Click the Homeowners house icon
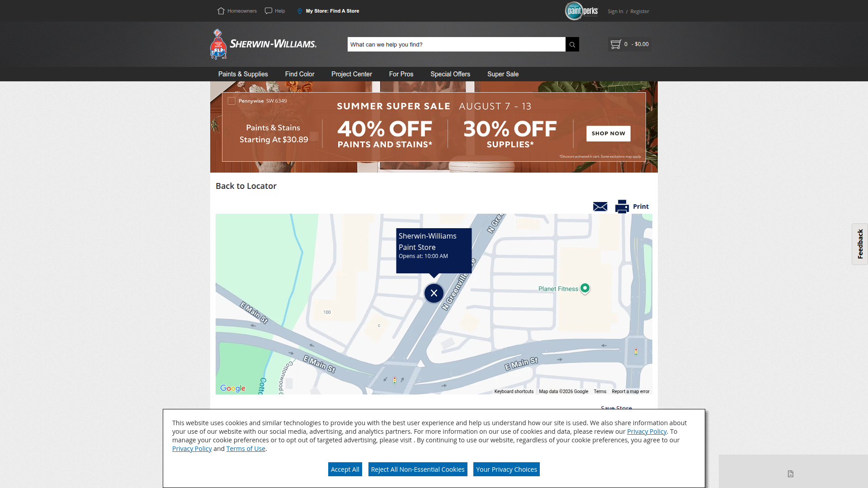Image resolution: width=868 pixels, height=488 pixels. pos(221,11)
